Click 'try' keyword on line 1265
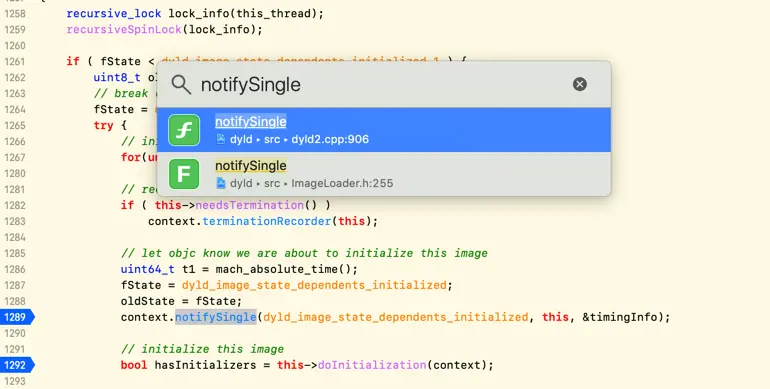This screenshot has height=389, width=770. coord(104,125)
